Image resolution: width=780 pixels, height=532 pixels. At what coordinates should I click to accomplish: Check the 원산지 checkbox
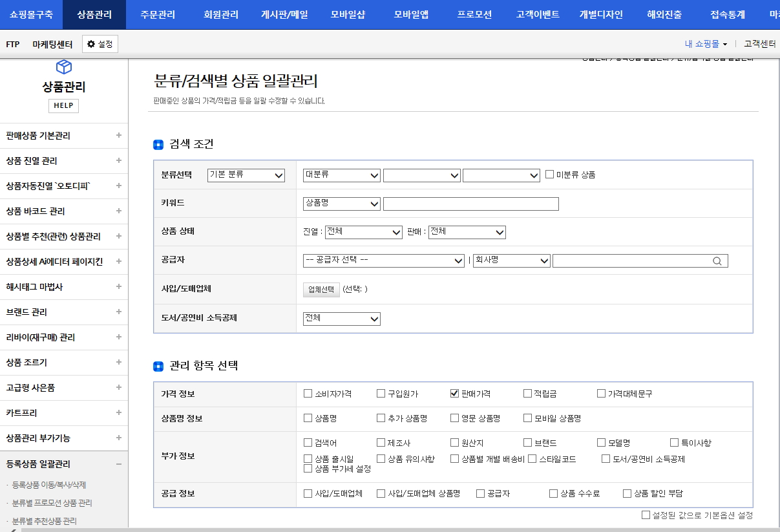point(455,443)
